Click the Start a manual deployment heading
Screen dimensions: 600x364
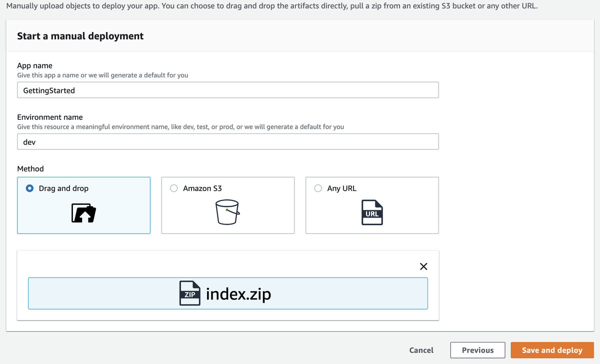[x=80, y=36]
